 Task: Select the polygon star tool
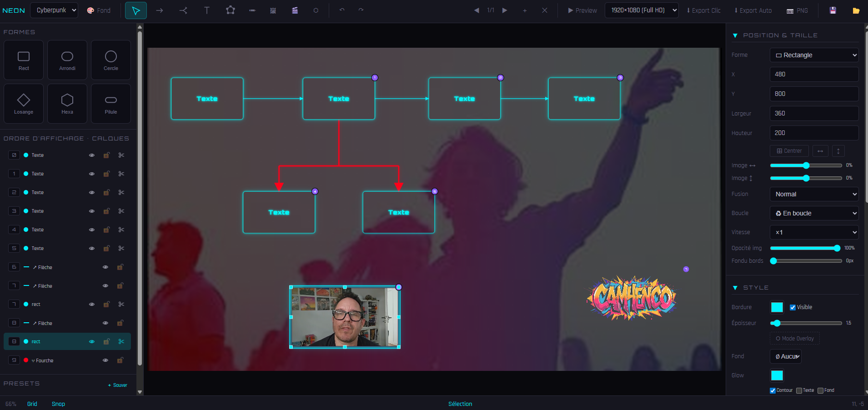click(x=231, y=10)
